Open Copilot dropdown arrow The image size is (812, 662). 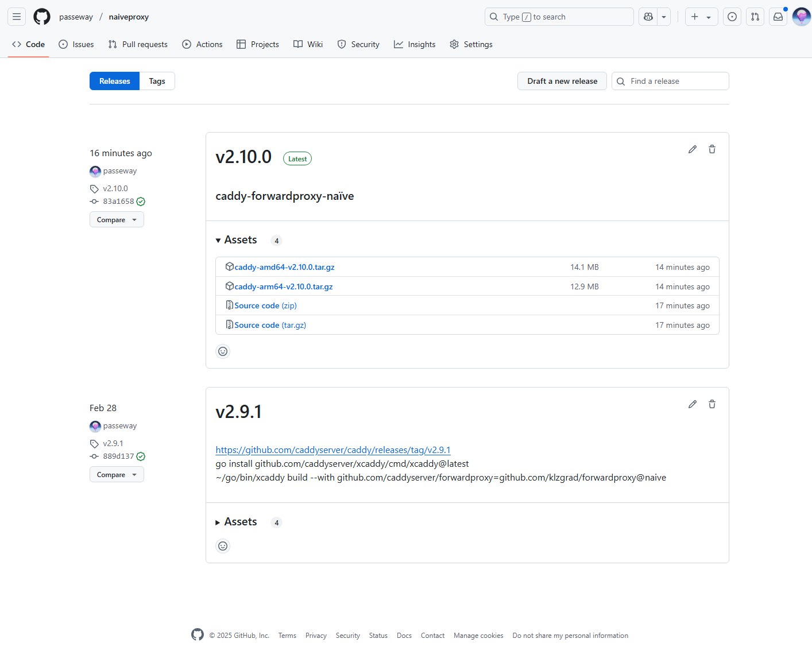coord(664,17)
